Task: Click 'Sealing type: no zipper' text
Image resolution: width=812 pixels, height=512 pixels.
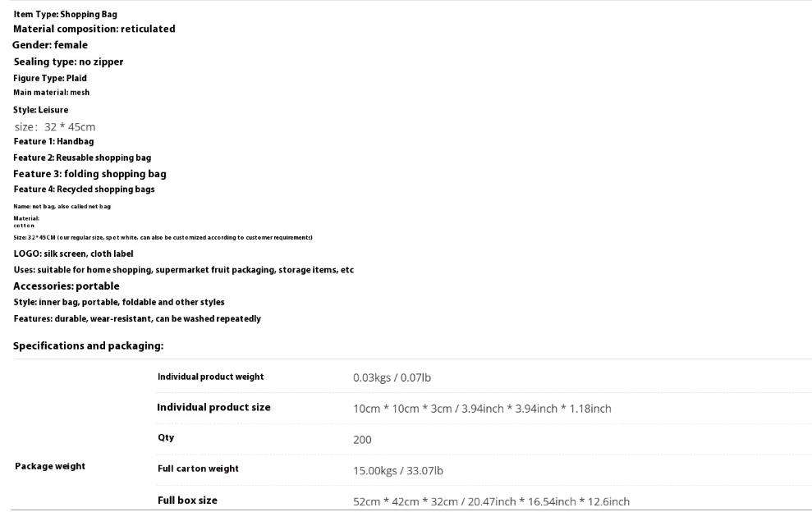Action: (x=68, y=62)
